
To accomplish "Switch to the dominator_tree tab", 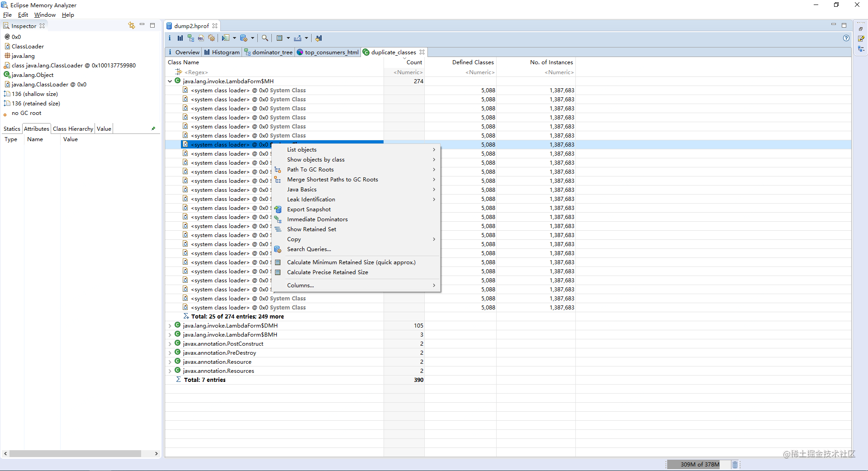I will pos(269,52).
